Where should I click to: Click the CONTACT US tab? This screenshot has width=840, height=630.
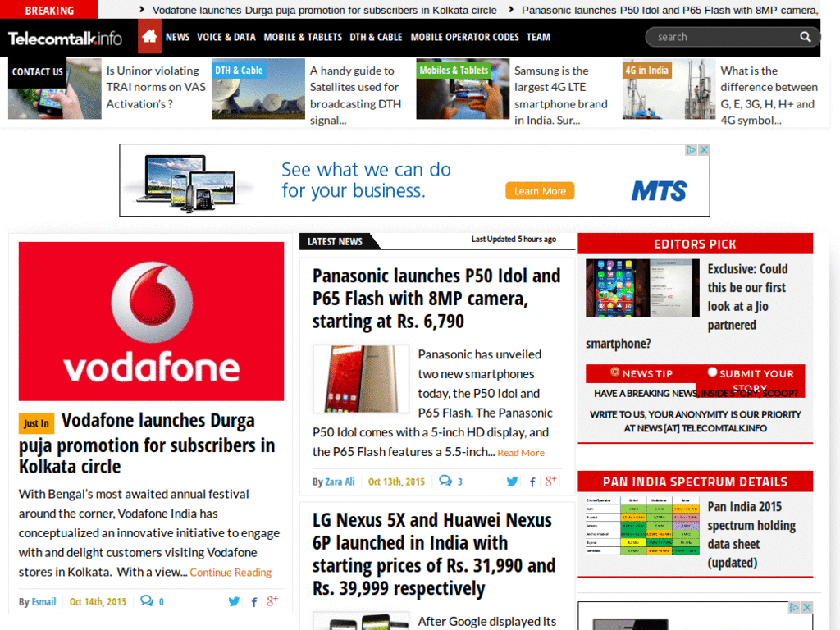pyautogui.click(x=38, y=72)
